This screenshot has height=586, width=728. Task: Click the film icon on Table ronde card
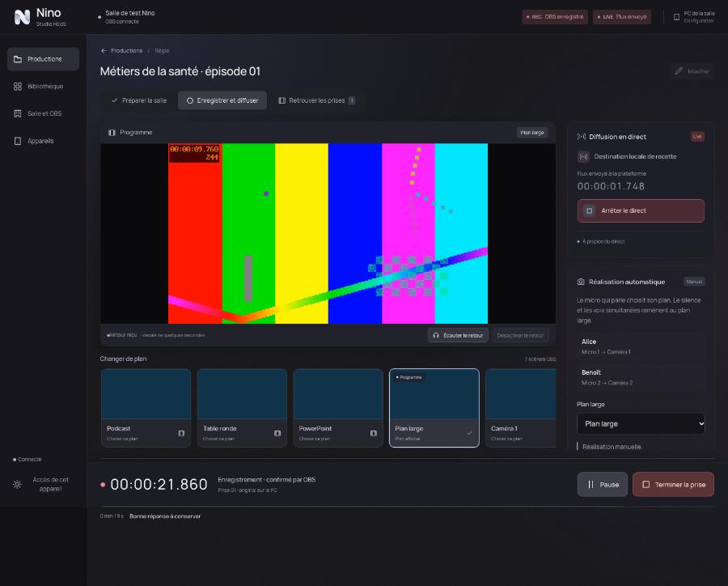[x=277, y=433]
